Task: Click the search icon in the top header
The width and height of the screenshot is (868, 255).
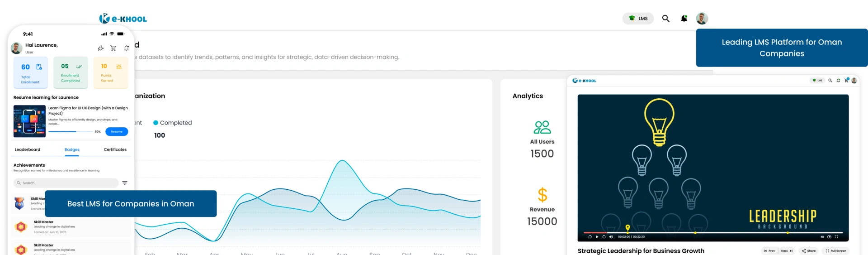Action: point(665,19)
